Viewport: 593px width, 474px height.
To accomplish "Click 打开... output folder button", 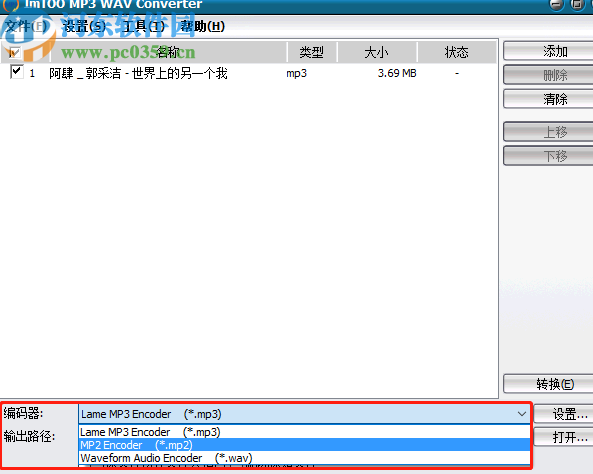I will 564,437.
